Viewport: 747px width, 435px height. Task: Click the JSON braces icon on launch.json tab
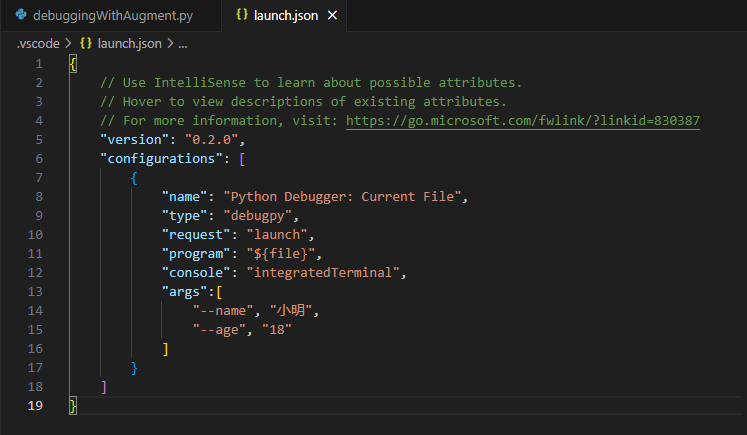[x=242, y=15]
